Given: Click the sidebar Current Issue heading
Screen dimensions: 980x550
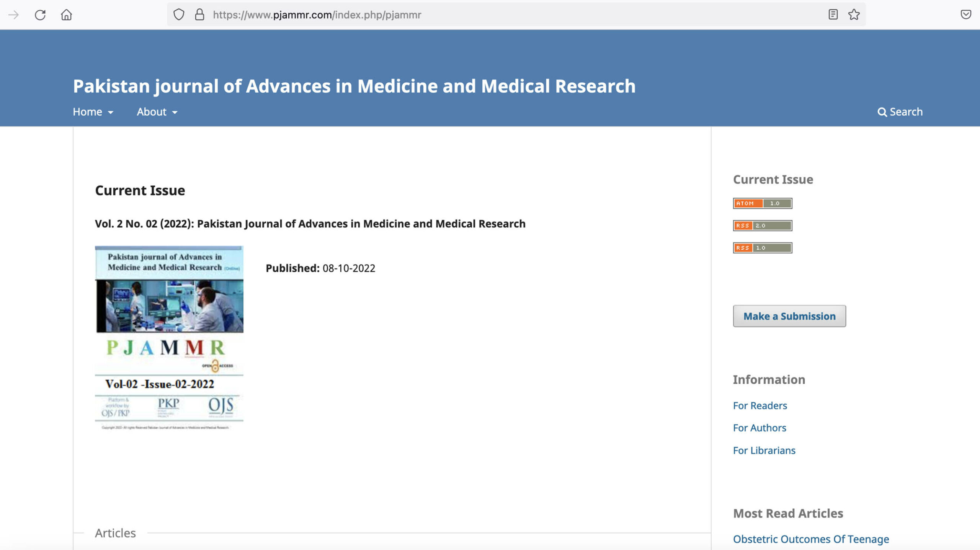Looking at the screenshot, I should 773,179.
